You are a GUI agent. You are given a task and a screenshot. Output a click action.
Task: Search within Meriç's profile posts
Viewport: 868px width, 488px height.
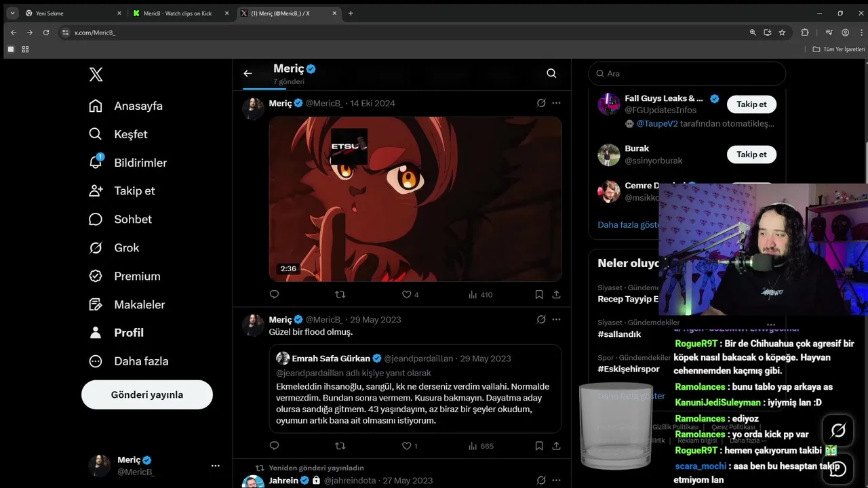click(551, 73)
